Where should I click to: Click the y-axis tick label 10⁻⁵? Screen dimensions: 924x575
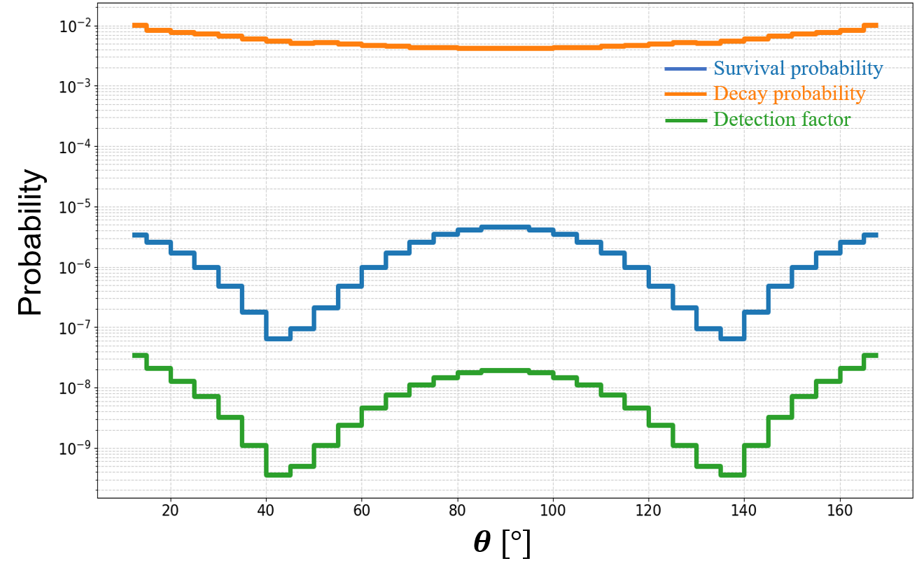73,206
